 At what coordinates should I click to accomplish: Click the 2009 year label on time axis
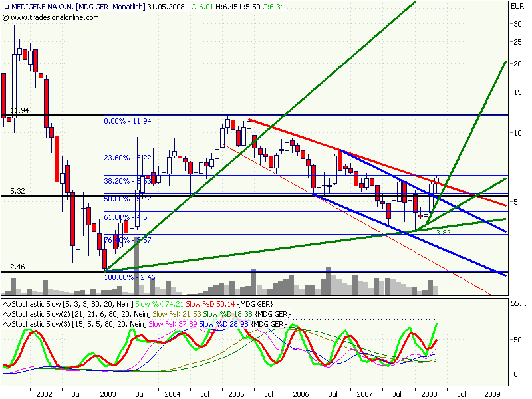(492, 394)
